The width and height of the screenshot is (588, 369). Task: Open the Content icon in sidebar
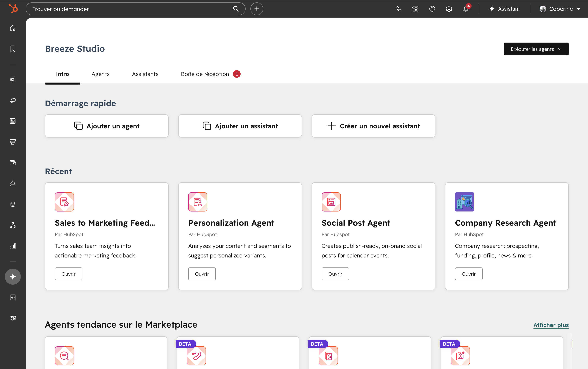pos(13,121)
